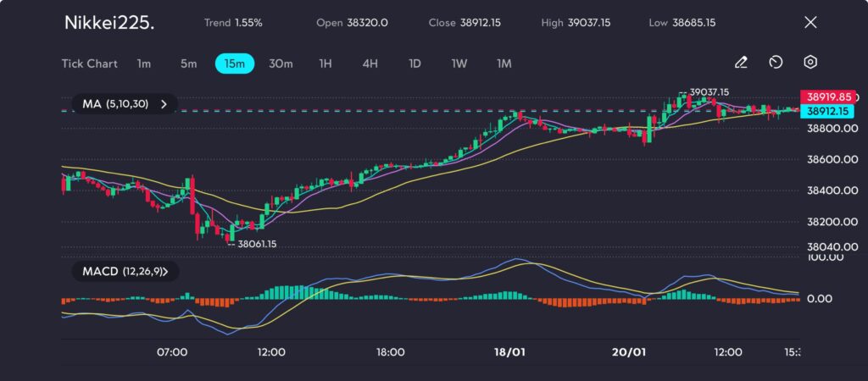This screenshot has height=381, width=868.
Task: Click the 38800.00 price axis label
Action: [832, 128]
